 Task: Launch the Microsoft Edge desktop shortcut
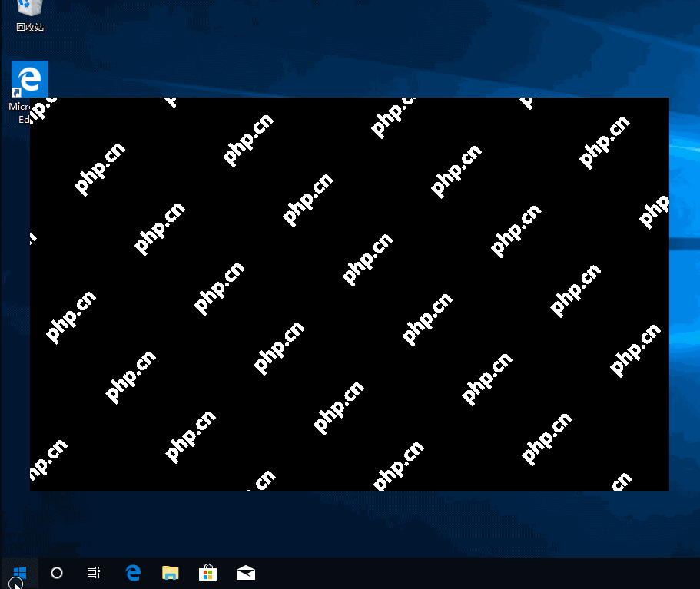pyautogui.click(x=29, y=78)
